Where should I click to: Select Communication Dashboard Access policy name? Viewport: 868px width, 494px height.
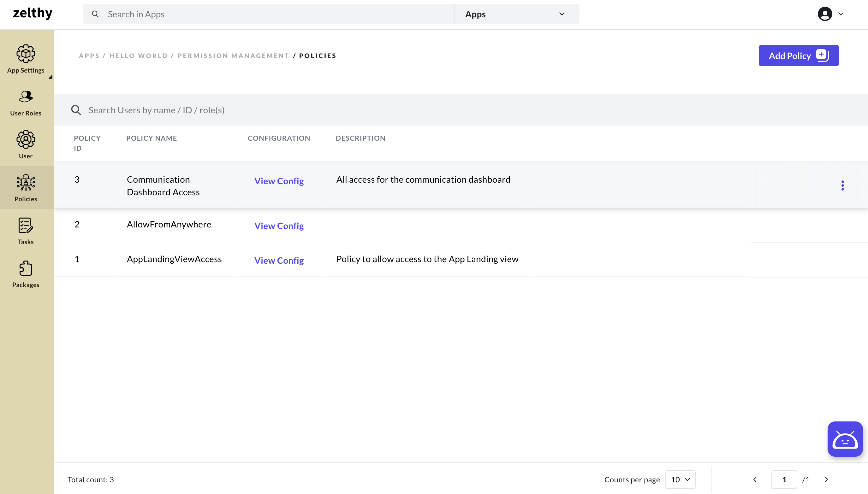163,185
